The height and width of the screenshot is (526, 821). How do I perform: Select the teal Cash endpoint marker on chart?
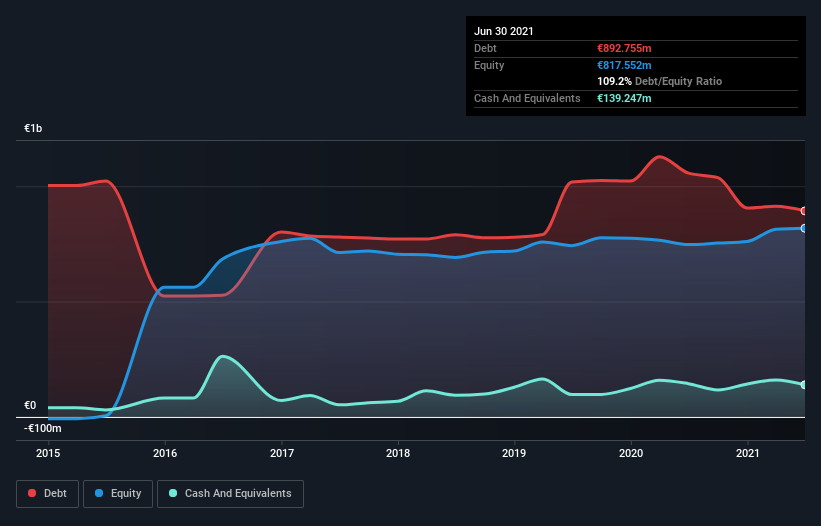coord(804,385)
